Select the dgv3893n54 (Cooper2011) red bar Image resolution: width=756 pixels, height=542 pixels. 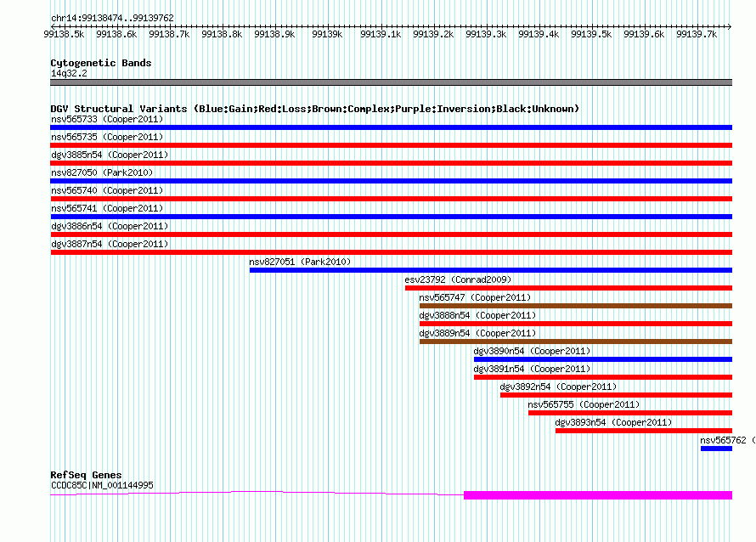[644, 431]
